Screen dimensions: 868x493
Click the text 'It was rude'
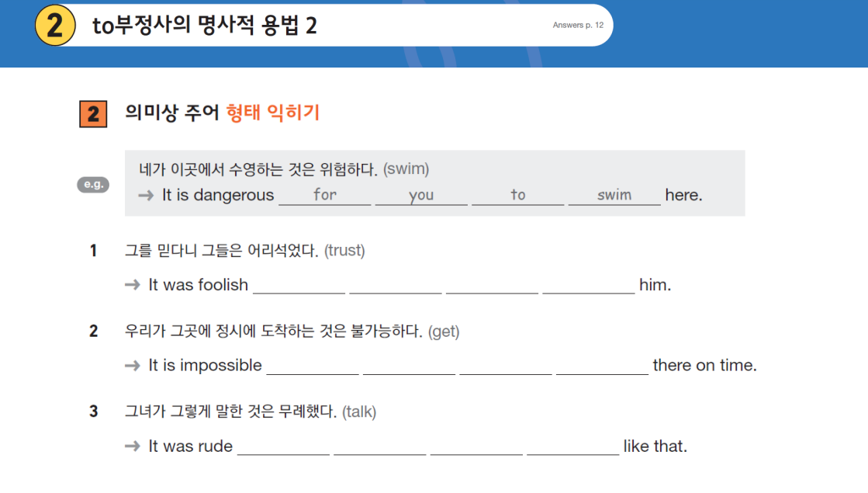190,446
